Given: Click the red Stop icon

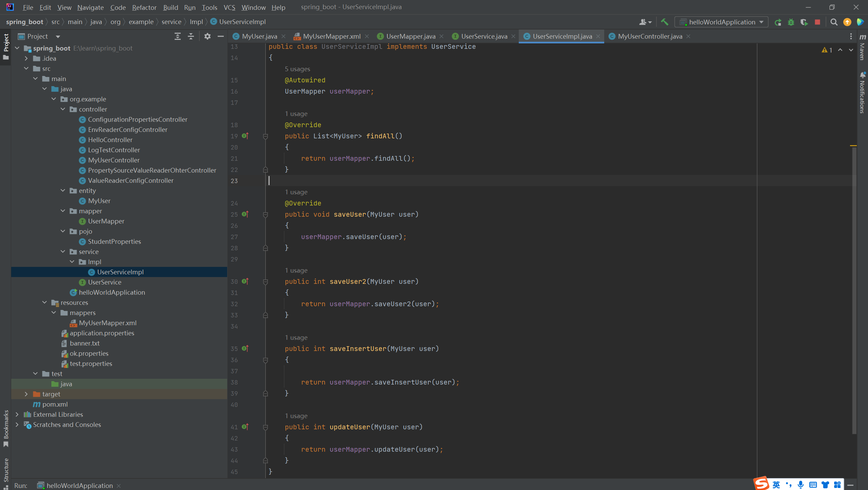Looking at the screenshot, I should (x=817, y=22).
